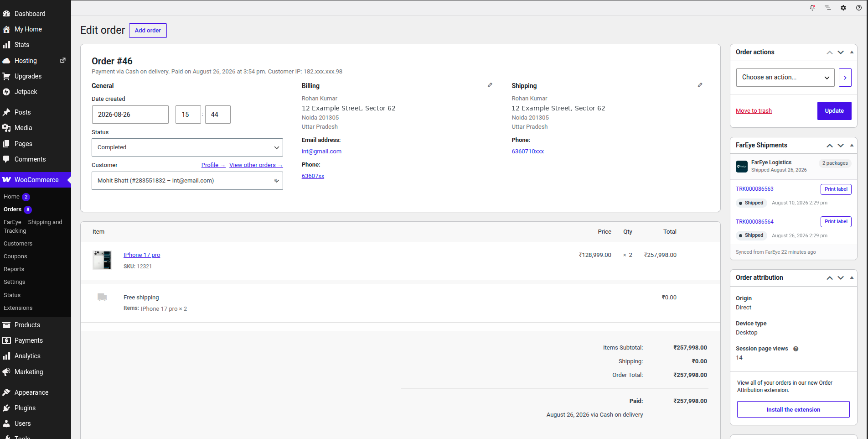Open tracking number TRK000086563 link
This screenshot has width=868, height=439.
point(754,189)
